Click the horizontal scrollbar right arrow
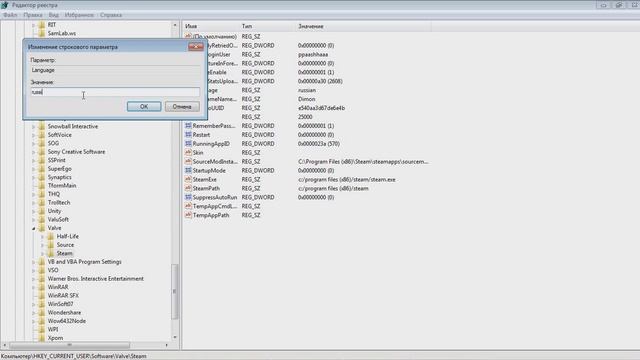This screenshot has width=640, height=360. tap(167, 345)
